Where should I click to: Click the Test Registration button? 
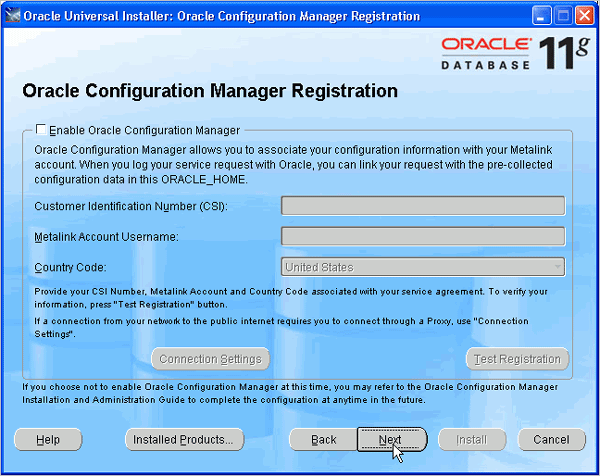click(x=517, y=359)
